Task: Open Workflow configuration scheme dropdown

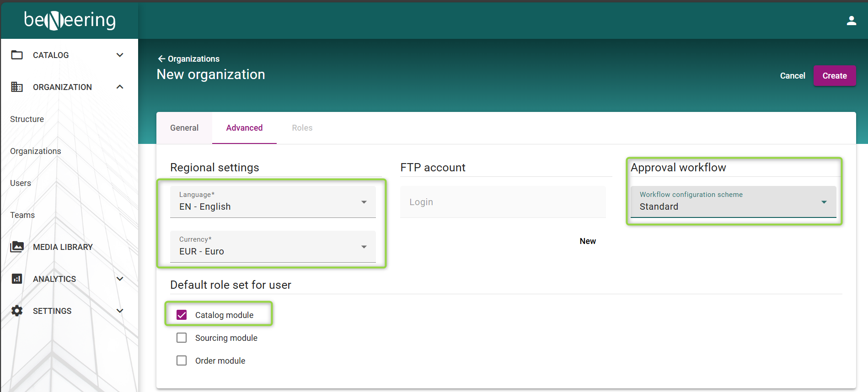Action: [733, 202]
